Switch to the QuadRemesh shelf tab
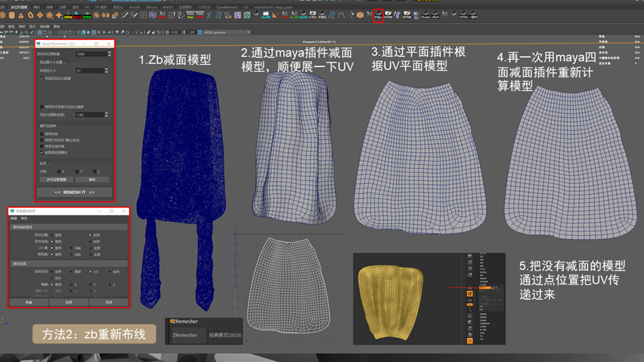Screen dimensions: 644x362 tap(227, 7)
